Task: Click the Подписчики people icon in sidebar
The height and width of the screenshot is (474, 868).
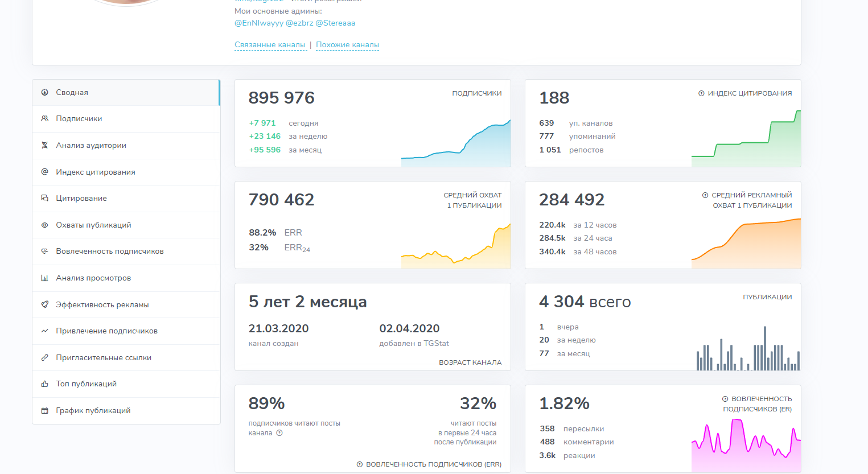Action: [45, 118]
